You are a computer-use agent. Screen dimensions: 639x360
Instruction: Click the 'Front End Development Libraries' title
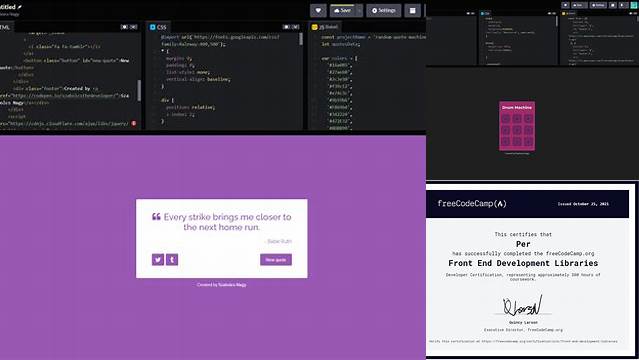point(523,263)
